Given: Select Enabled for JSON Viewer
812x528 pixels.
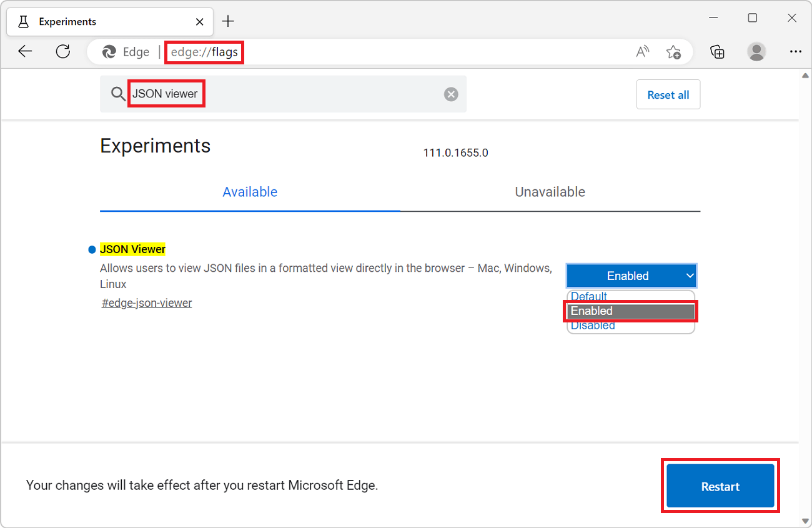Looking at the screenshot, I should 630,311.
